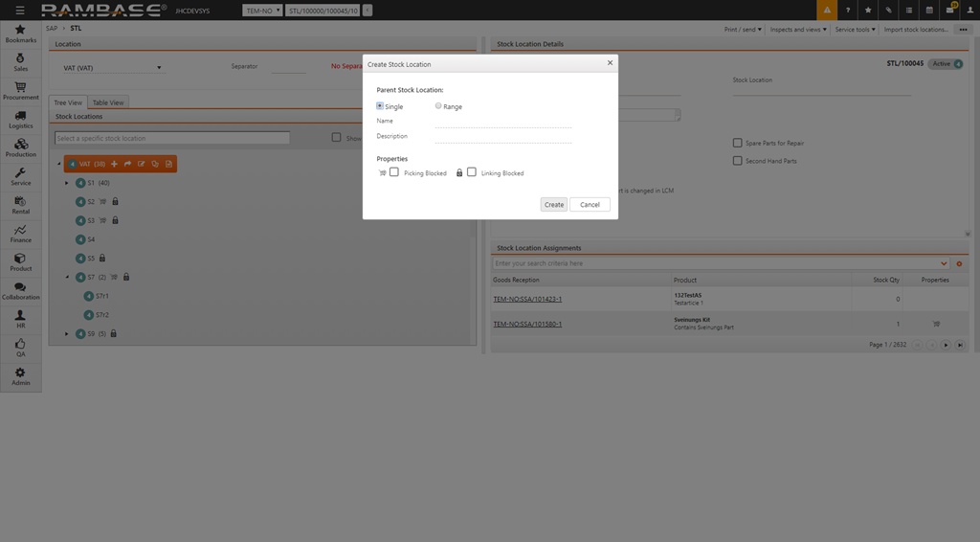Open the Print / send dropdown
The width and height of the screenshot is (980, 542).
coord(743,29)
